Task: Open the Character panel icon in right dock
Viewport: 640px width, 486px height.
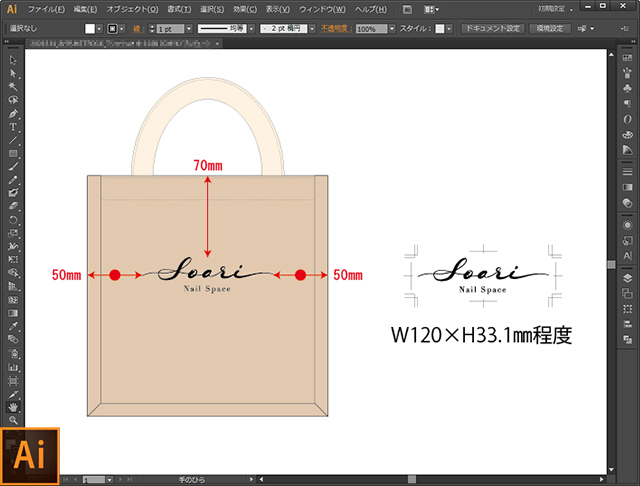Action: click(627, 257)
